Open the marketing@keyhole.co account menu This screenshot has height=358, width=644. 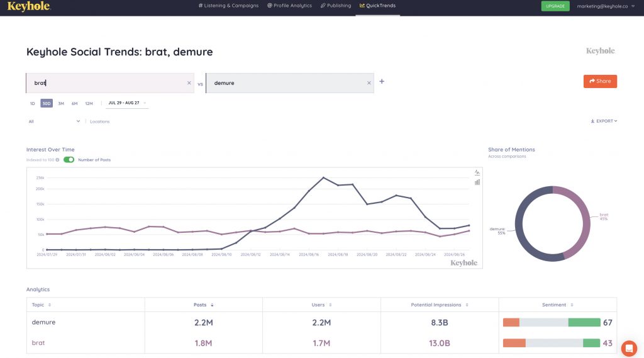(x=606, y=6)
